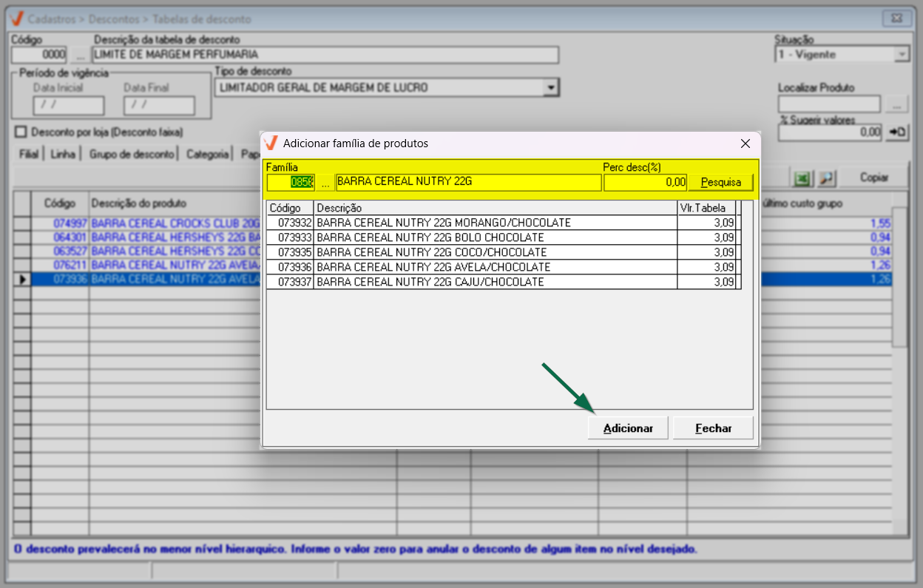Close the Adicionar família de produtos dialog
This screenshot has height=588, width=923.
745,143
